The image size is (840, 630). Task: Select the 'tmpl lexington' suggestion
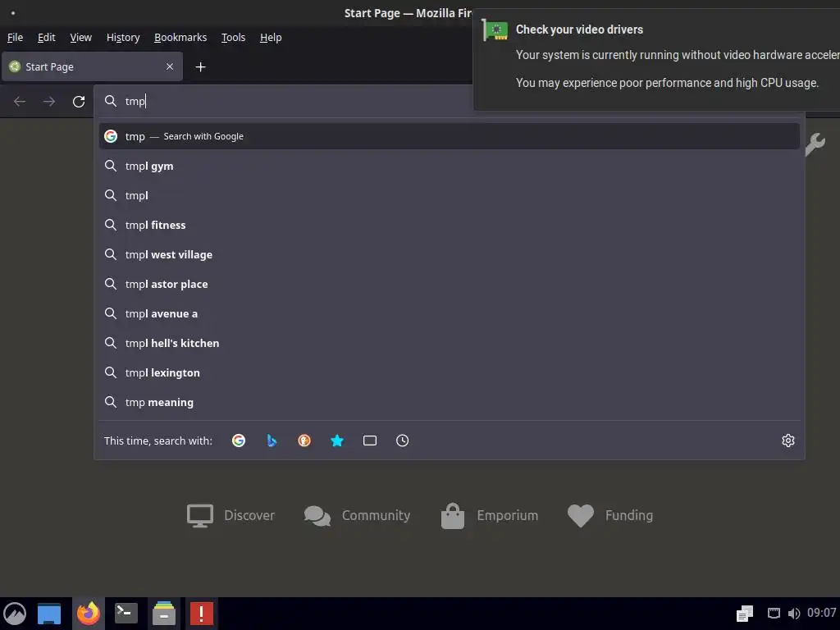450,372
